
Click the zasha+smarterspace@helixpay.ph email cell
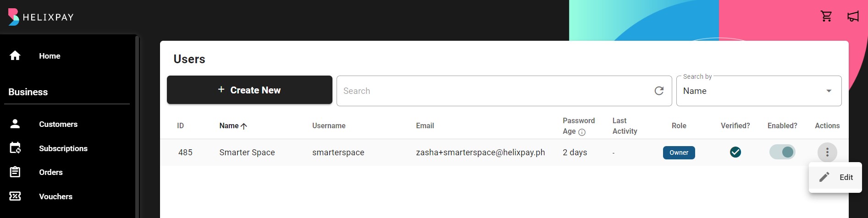coord(481,153)
